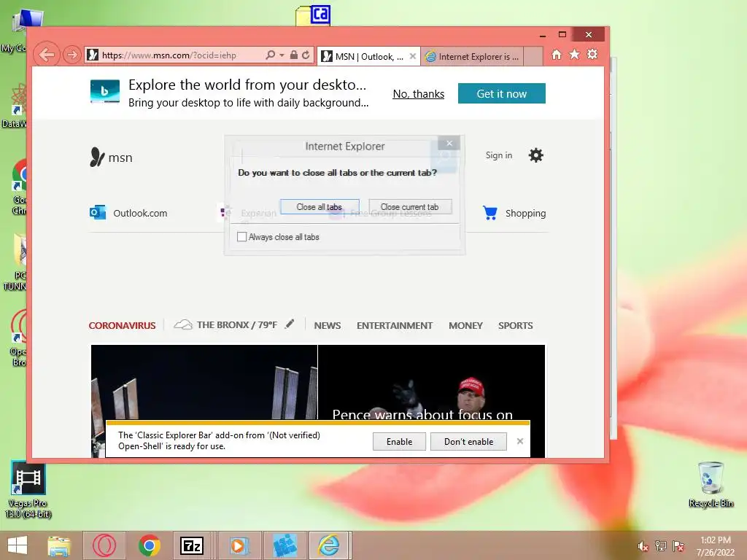Close the MSN | Outlook tab

click(413, 56)
